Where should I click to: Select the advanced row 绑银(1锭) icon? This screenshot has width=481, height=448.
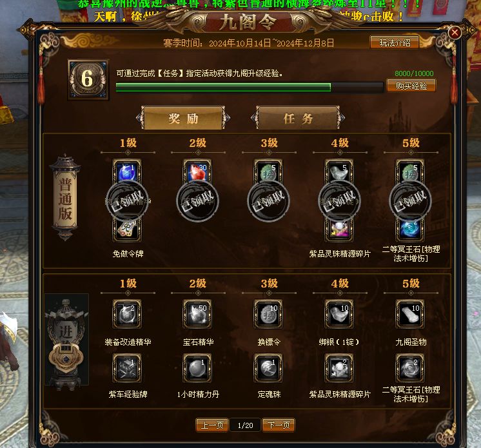tap(339, 314)
